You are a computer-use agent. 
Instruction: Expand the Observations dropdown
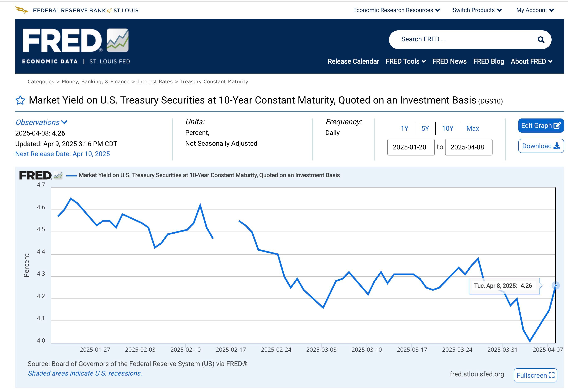pyautogui.click(x=41, y=122)
